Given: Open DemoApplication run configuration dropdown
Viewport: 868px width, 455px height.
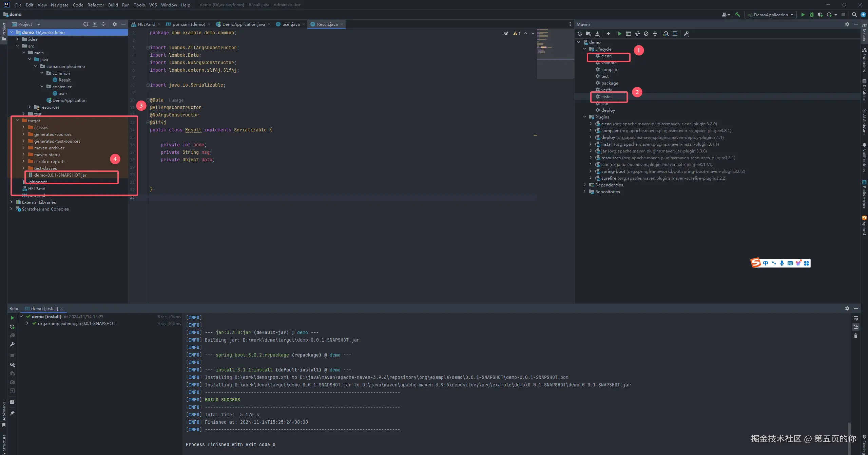Looking at the screenshot, I should click(771, 15).
